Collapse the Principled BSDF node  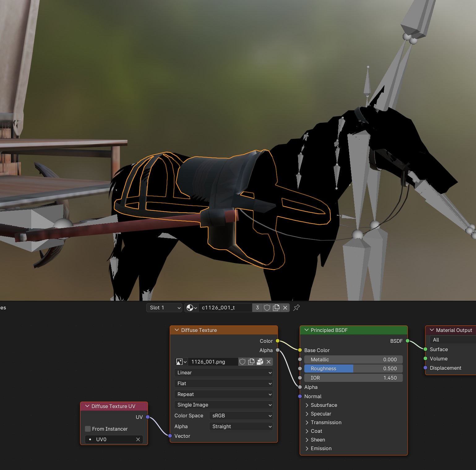(307, 330)
